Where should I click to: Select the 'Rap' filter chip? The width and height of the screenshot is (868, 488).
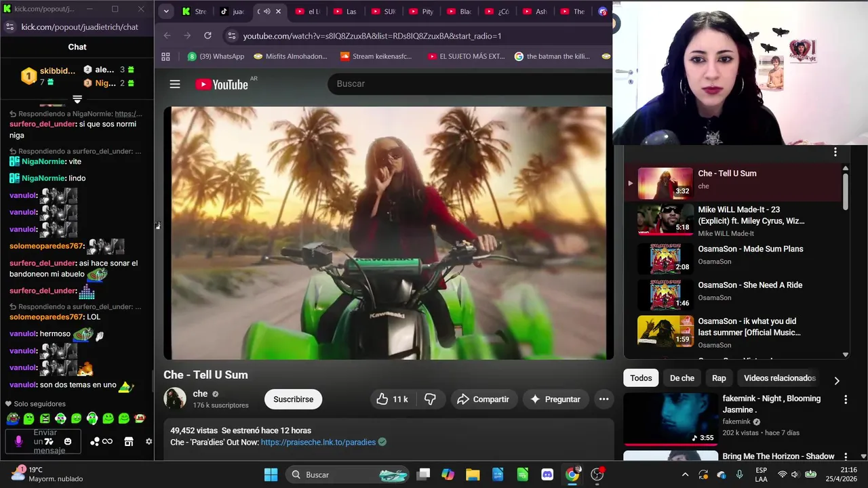tap(719, 378)
